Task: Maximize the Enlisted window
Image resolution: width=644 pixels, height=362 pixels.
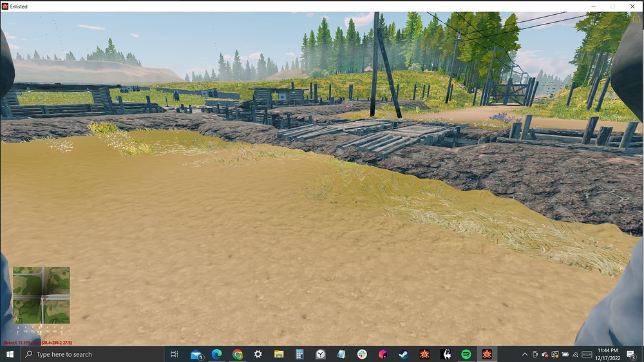Action: [x=613, y=6]
